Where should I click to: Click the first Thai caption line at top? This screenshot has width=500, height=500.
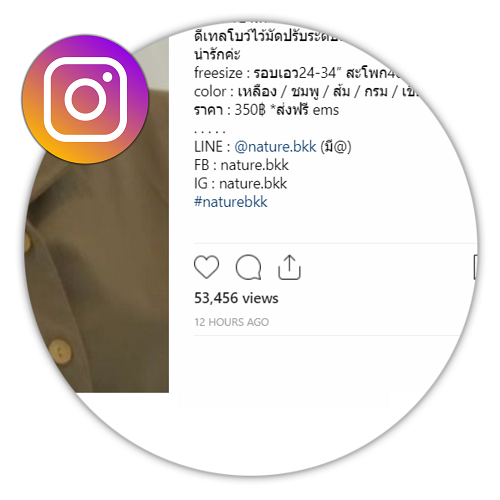[x=267, y=36]
